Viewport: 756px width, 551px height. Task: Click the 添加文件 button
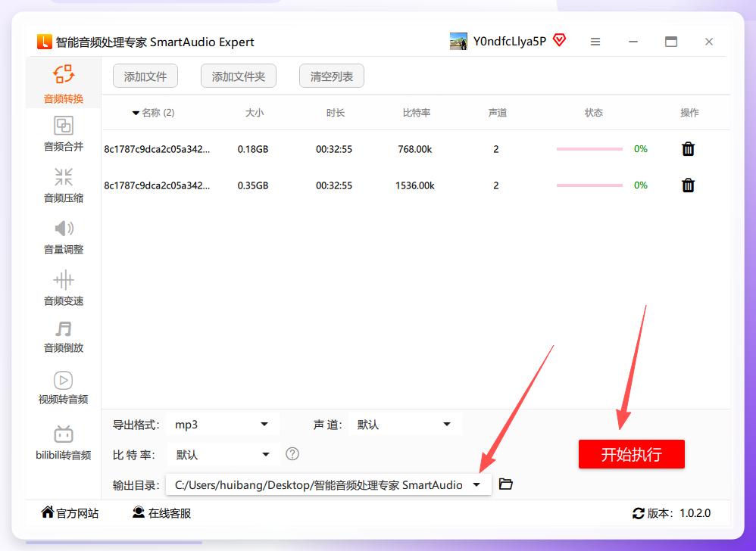[x=145, y=76]
